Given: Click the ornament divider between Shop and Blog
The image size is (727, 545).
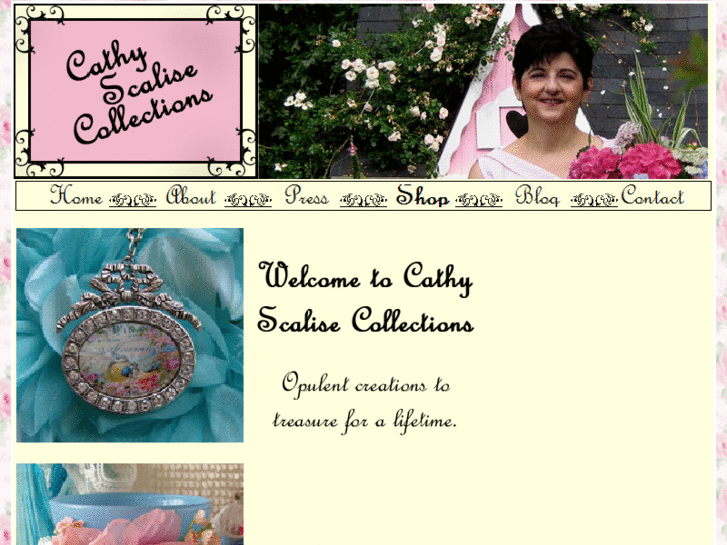Looking at the screenshot, I should click(479, 200).
